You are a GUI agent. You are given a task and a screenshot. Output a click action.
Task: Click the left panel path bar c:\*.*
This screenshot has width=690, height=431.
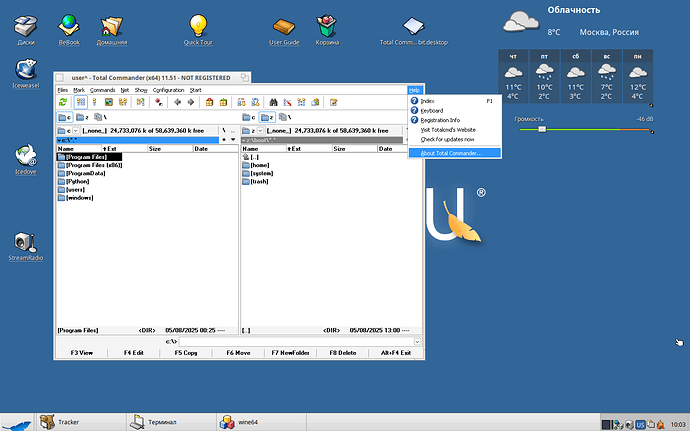138,140
